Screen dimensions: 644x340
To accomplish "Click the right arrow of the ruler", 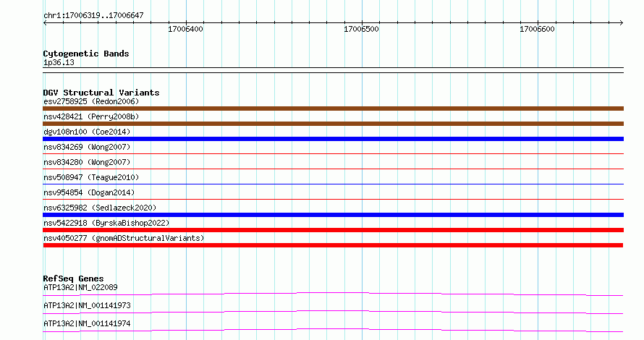I will pyautogui.click(x=622, y=23).
